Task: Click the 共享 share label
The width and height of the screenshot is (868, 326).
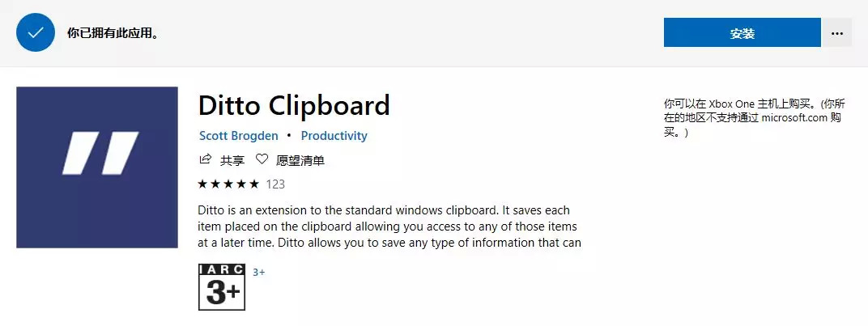Action: pos(232,160)
